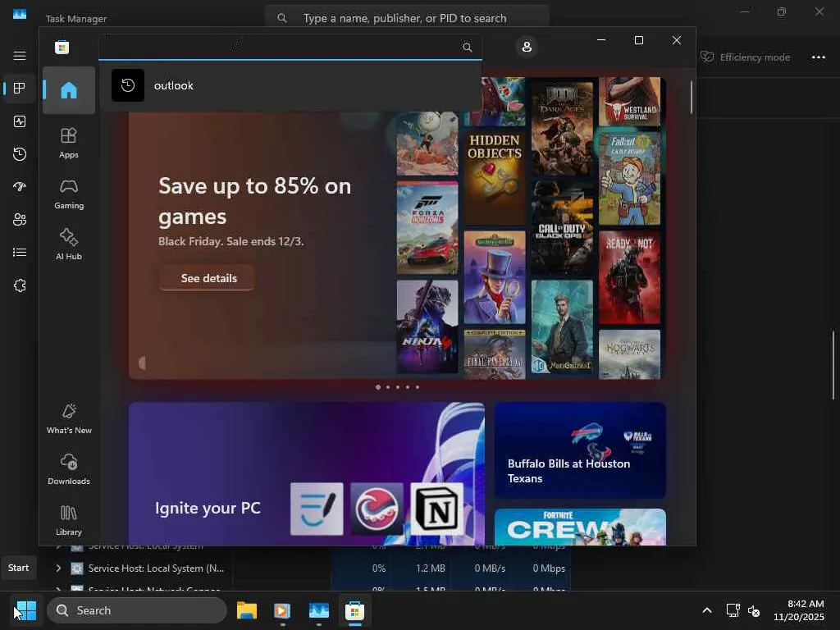Open the Store account profile icon
This screenshot has width=840, height=630.
click(527, 47)
